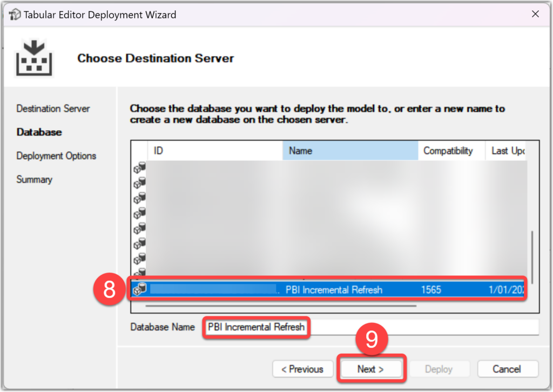Viewport: 553px width, 392px height.
Task: Select database icon of PBI Incremental Refresh row
Action: click(x=140, y=289)
